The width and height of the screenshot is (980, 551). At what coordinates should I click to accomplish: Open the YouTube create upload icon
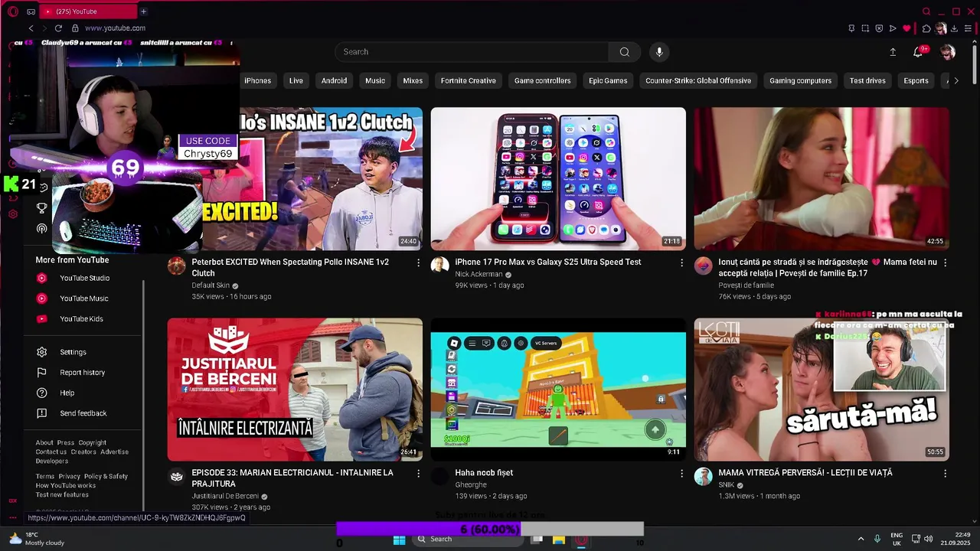click(893, 52)
